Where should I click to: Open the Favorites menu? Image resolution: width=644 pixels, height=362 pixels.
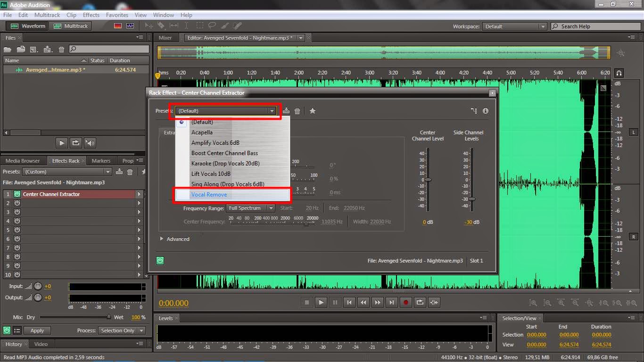pos(117,15)
